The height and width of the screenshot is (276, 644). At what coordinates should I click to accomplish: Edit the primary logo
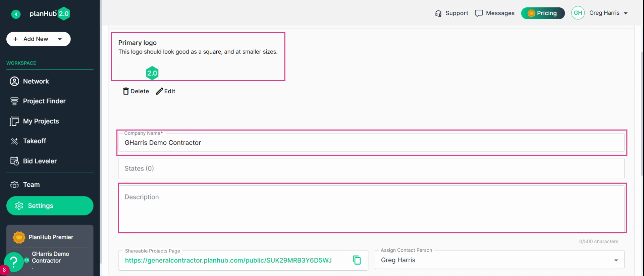click(x=165, y=91)
